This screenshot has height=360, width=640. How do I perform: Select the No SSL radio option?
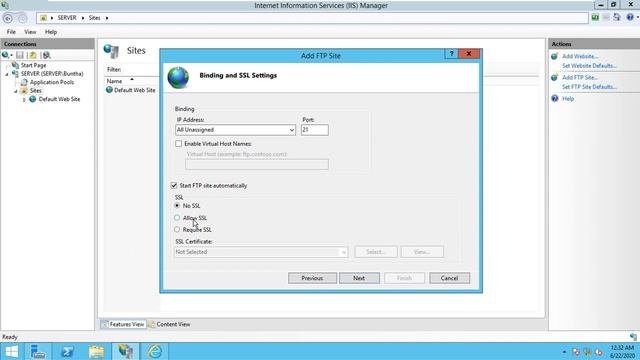pos(177,206)
